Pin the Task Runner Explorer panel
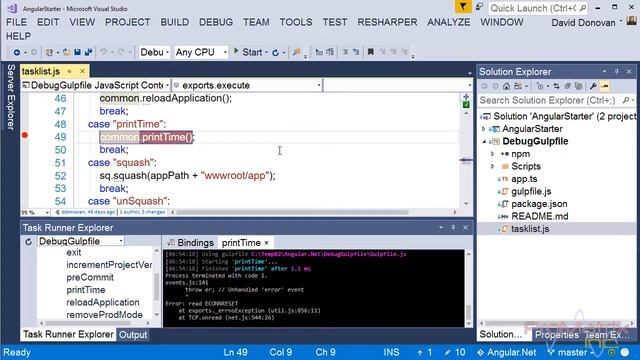The width and height of the screenshot is (640, 360). click(453, 227)
